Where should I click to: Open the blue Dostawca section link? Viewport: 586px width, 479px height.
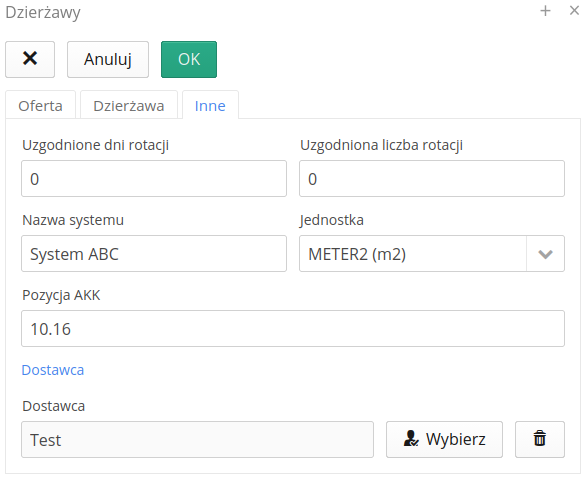53,370
